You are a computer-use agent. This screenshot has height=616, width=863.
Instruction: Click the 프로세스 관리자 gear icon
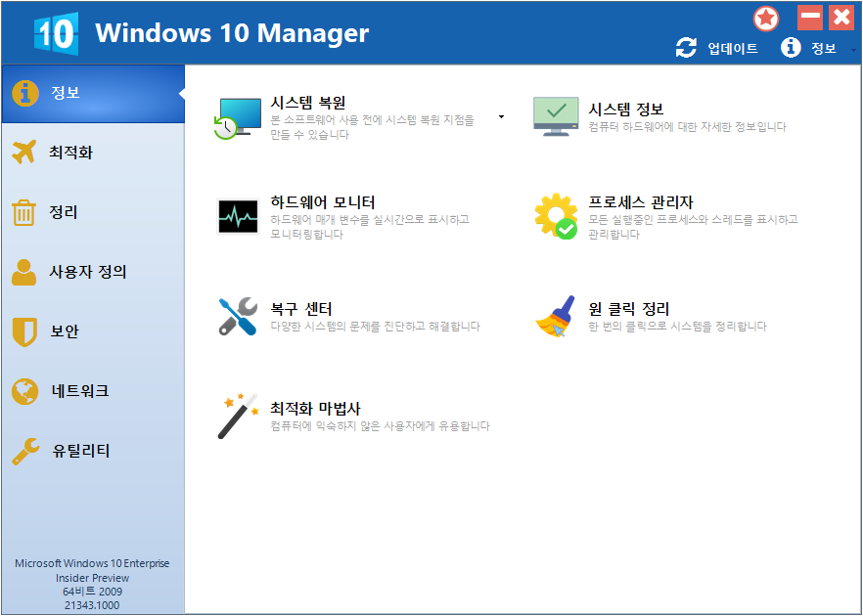(x=556, y=216)
